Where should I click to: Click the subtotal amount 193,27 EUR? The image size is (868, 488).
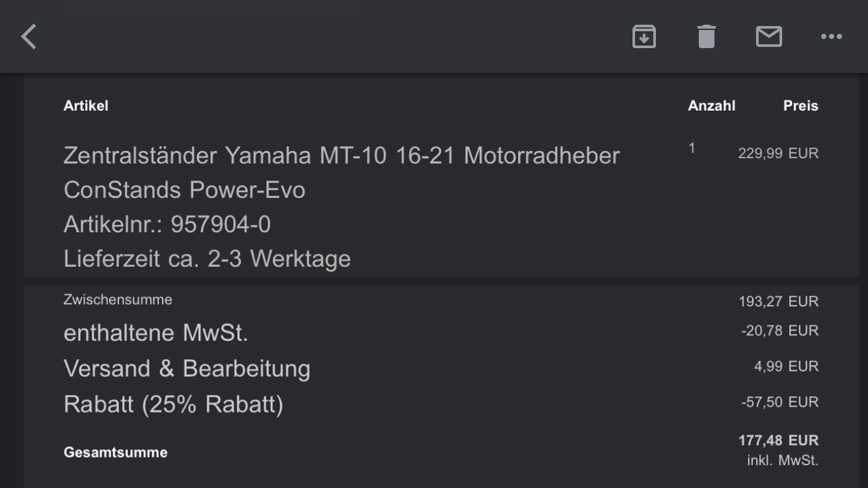click(x=778, y=301)
